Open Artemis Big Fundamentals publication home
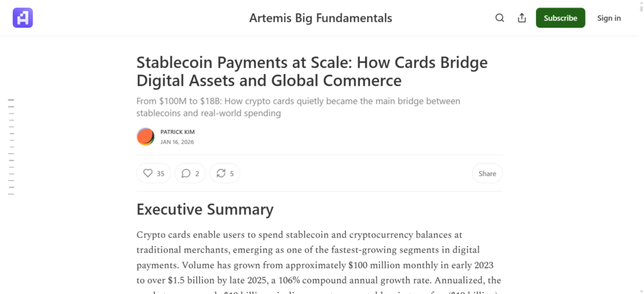 tap(321, 18)
